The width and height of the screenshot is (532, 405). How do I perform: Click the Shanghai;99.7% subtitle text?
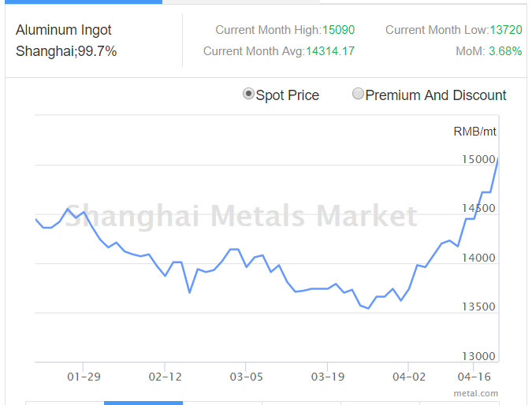click(x=66, y=51)
